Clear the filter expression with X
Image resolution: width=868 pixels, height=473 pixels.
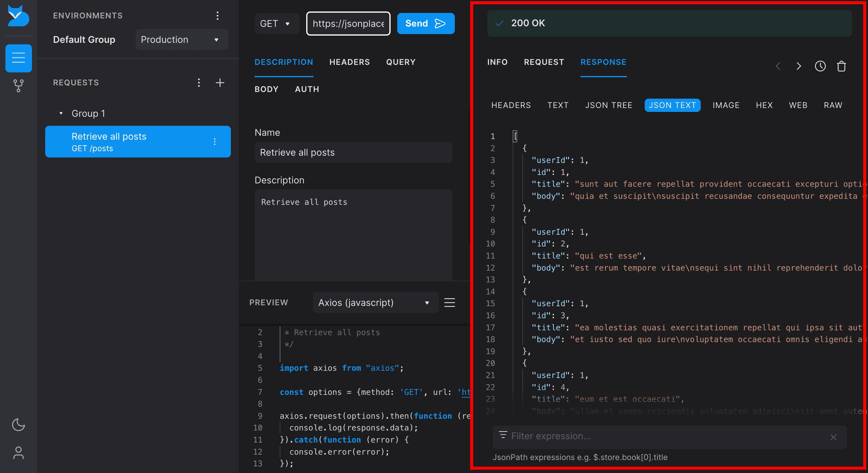(x=833, y=437)
